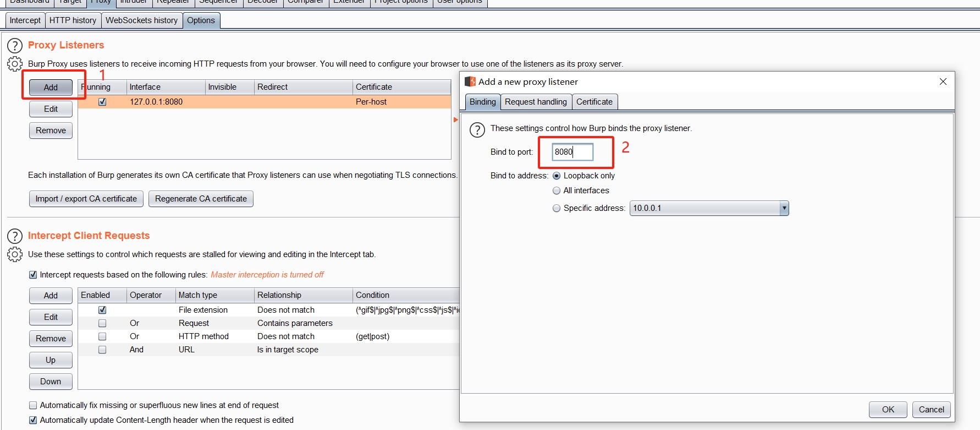Open help icon in proxy listener dialog
Viewport: 980px width, 430px height.
click(477, 130)
